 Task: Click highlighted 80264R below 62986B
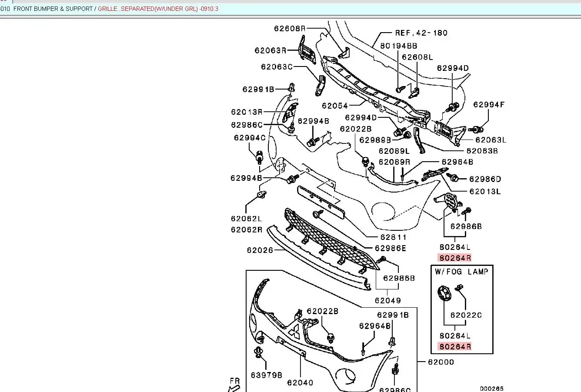pos(455,258)
